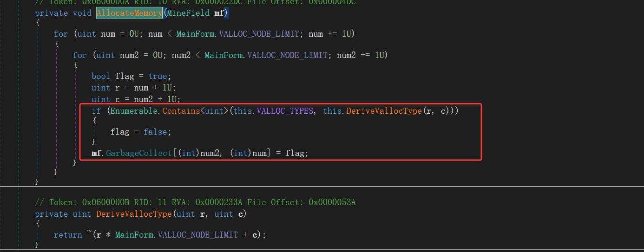Click the DeriveVallocType method declaration name
The height and width of the screenshot is (252, 644).
pos(134,214)
